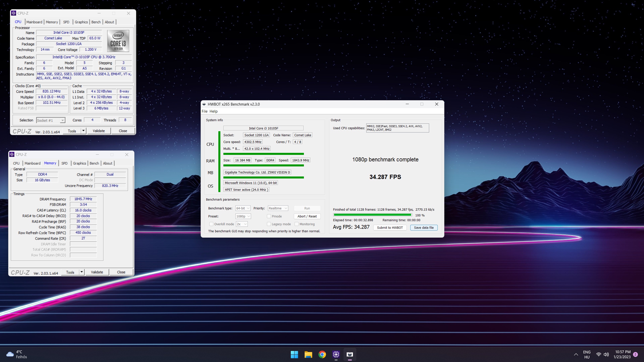Click the benchmark progress bar at 100 %
644x362 pixels.
373,215
